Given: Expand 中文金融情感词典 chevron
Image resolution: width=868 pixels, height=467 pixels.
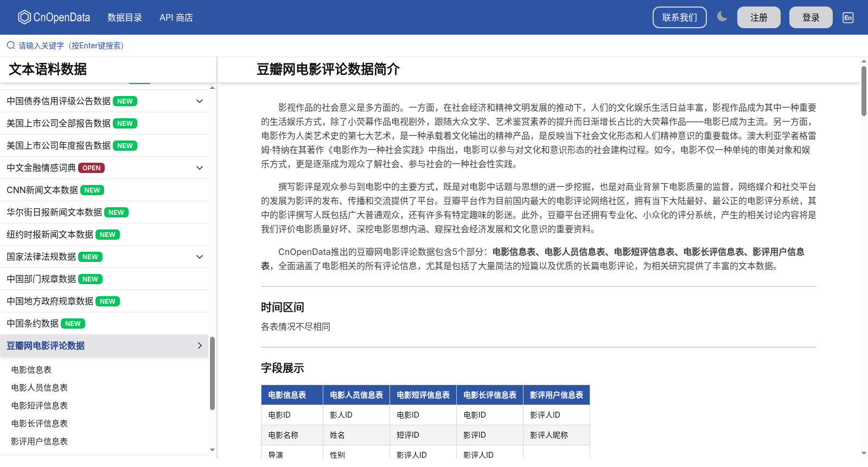Looking at the screenshot, I should [x=200, y=168].
